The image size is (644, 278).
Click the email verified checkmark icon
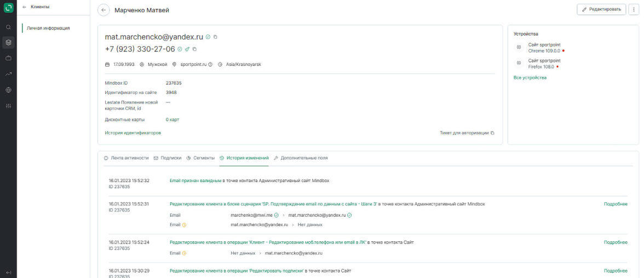click(208, 37)
